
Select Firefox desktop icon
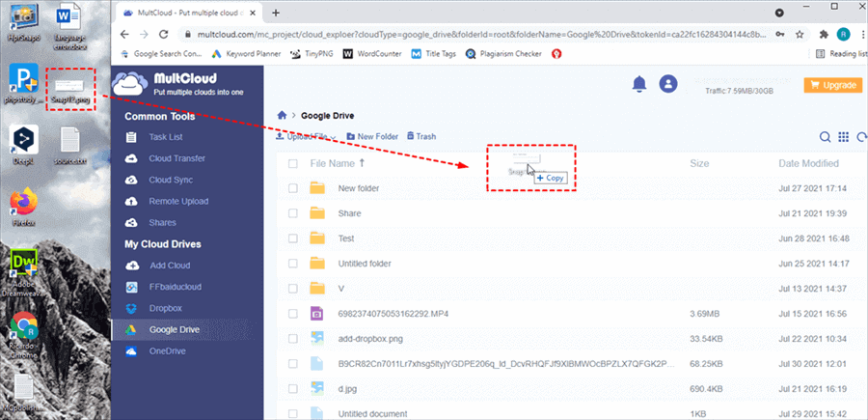(24, 208)
